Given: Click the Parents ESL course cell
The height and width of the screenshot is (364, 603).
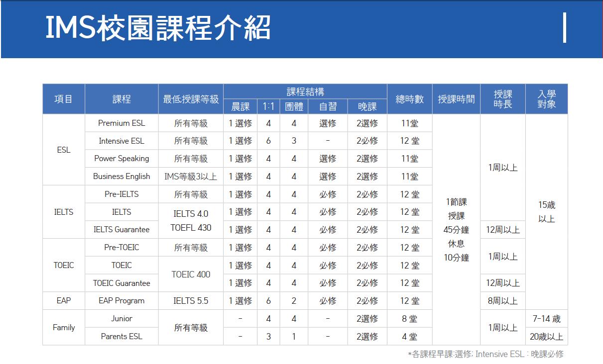Looking at the screenshot, I should (121, 336).
